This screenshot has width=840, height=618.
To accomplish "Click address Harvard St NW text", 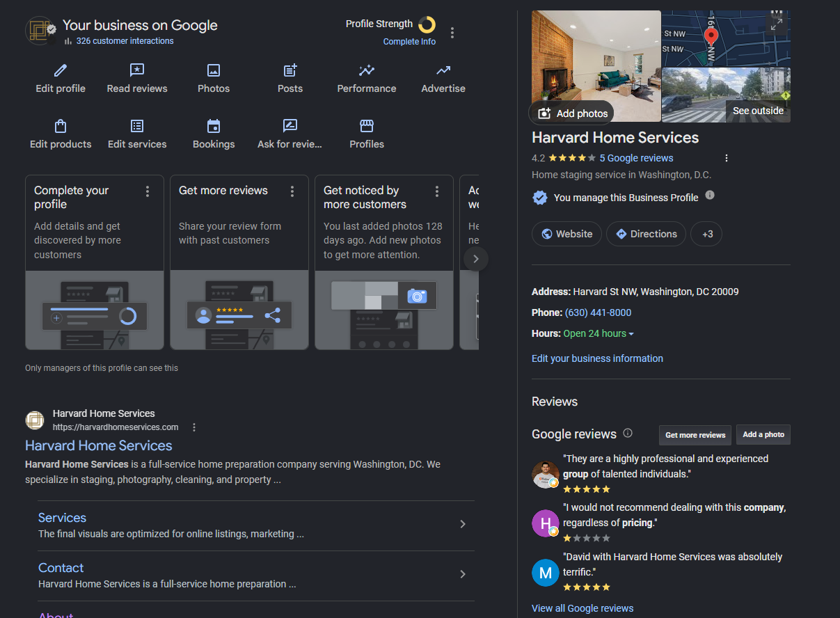I will [656, 292].
